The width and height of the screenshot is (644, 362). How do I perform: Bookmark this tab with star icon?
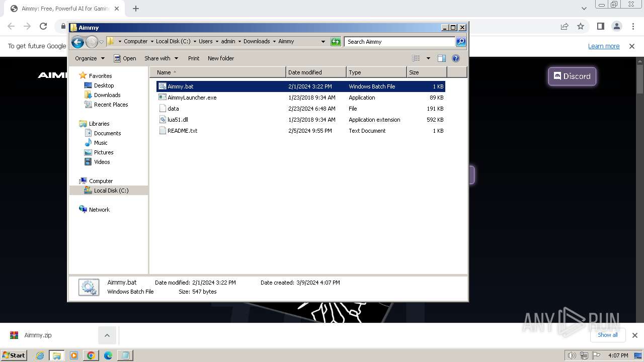(581, 26)
